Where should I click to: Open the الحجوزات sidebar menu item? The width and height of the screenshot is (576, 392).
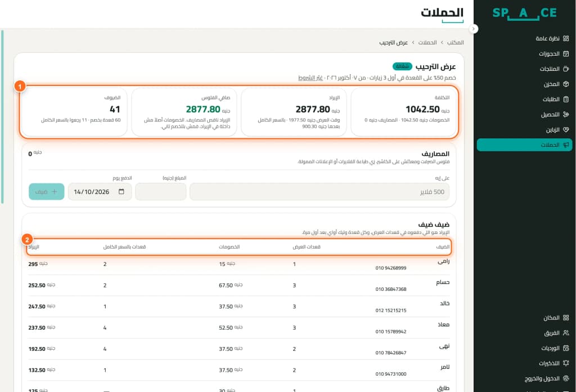[524, 53]
